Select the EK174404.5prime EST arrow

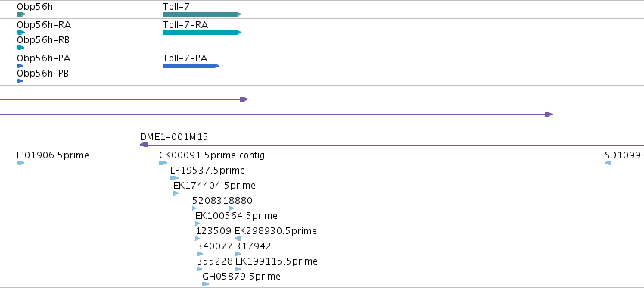click(176, 193)
